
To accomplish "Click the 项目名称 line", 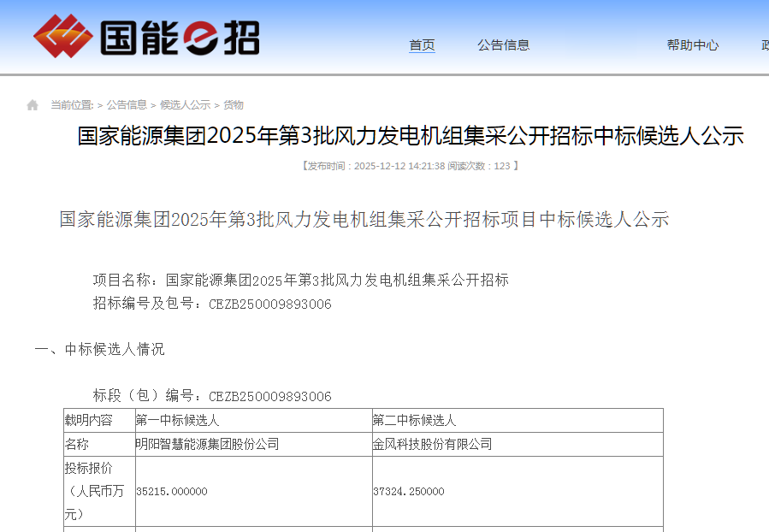I will [300, 280].
